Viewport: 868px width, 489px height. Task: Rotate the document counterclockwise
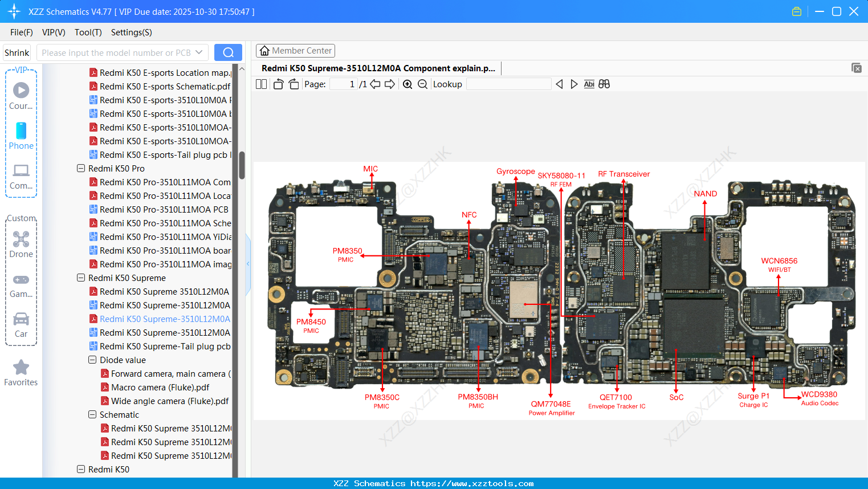(278, 83)
